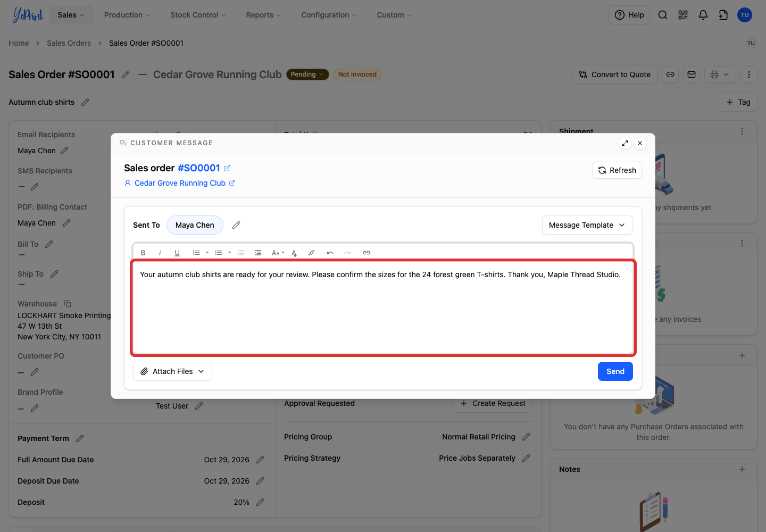Select the Maya Chen recipient chip
The image size is (766, 532).
pyautogui.click(x=195, y=225)
